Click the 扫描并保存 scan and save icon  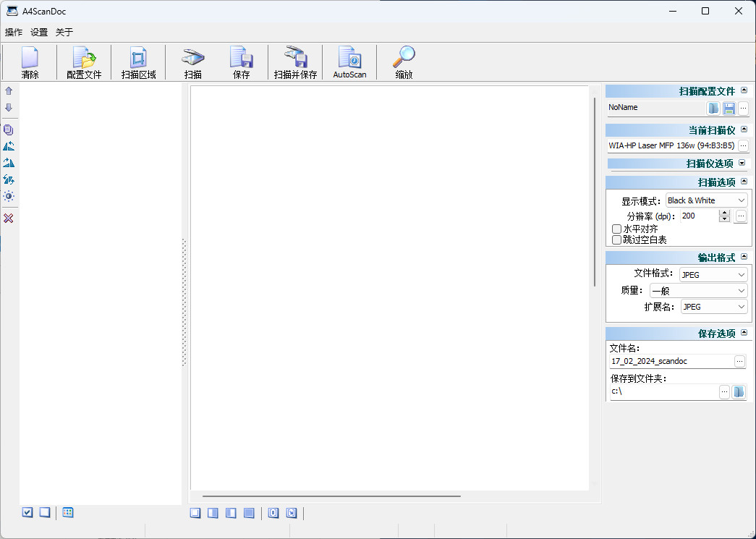(x=296, y=62)
